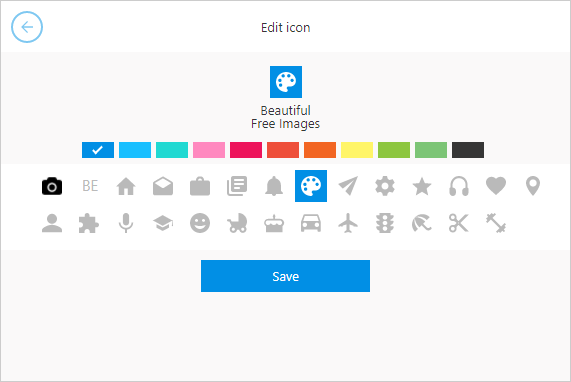The width and height of the screenshot is (571, 382).
Task: Choose the graduation cap icon
Action: (x=163, y=223)
